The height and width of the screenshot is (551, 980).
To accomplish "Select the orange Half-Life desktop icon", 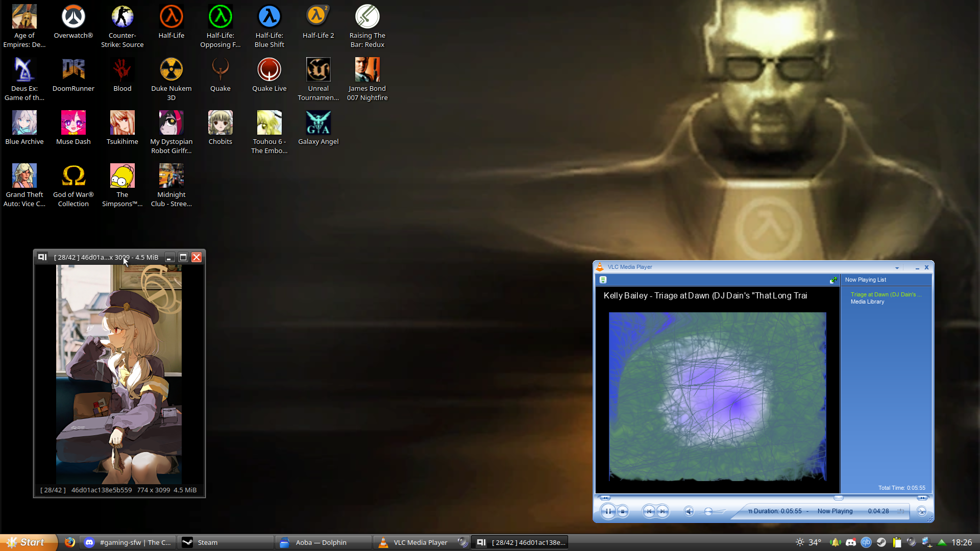I will [x=171, y=22].
